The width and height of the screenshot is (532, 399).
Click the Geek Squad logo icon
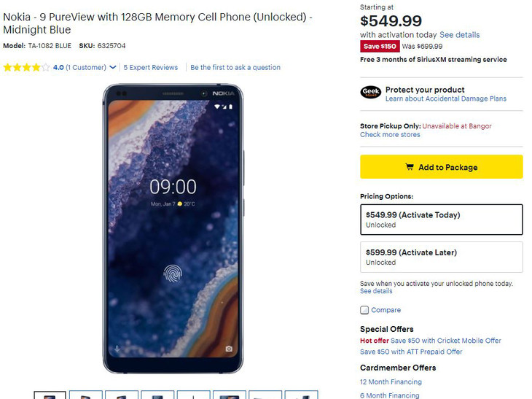tap(370, 92)
